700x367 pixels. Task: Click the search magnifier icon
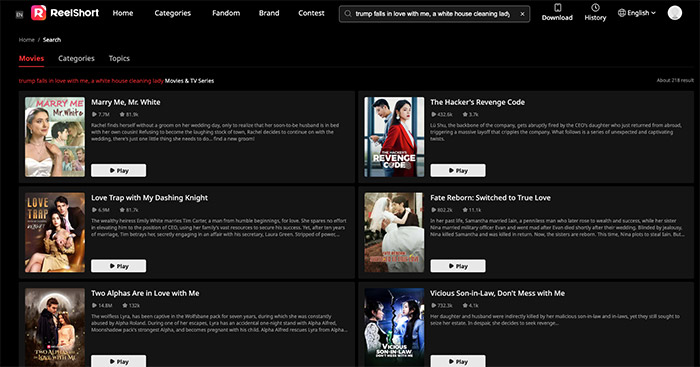[x=348, y=14]
